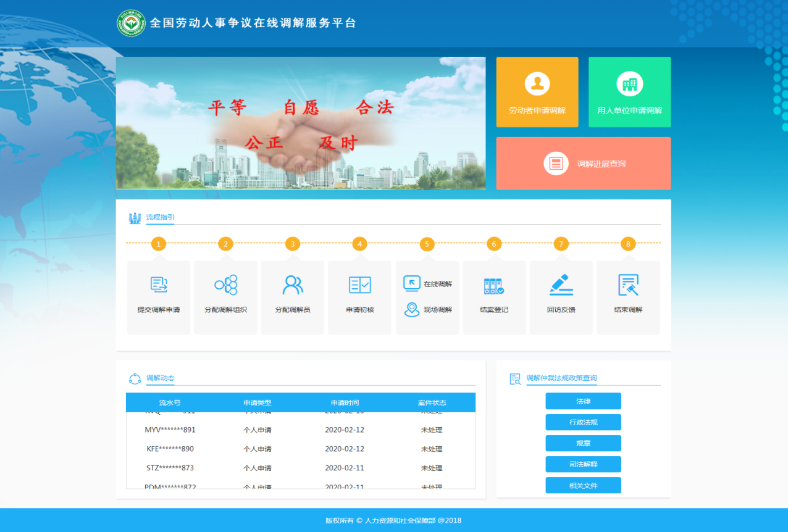The width and height of the screenshot is (788, 532).
Task: Click the 司法解释 button
Action: click(x=583, y=464)
